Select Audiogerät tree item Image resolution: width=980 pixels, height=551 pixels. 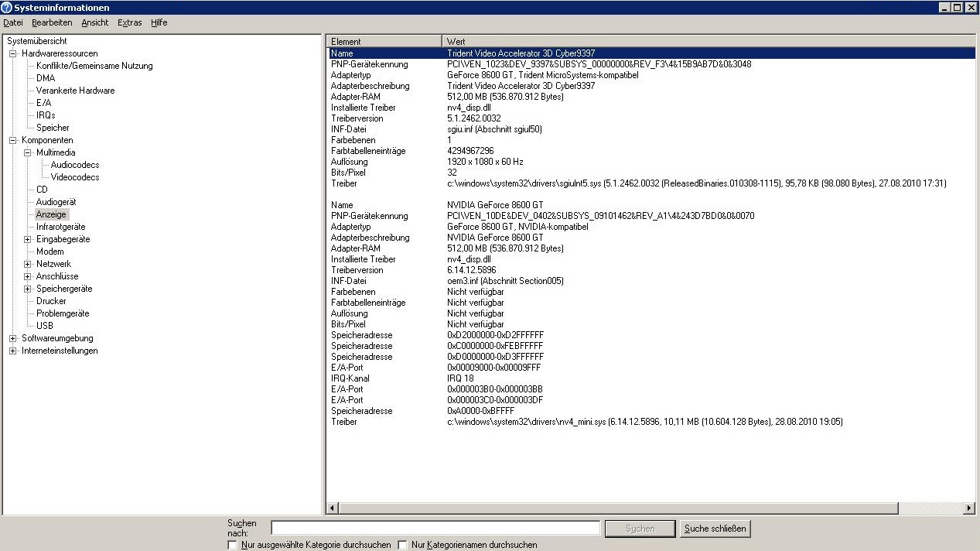[x=56, y=202]
